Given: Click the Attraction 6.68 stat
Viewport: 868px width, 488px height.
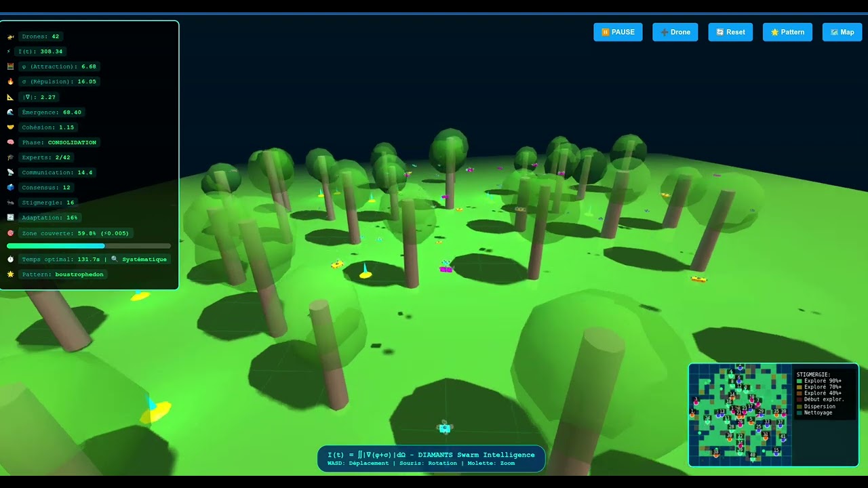Looking at the screenshot, I should 59,66.
